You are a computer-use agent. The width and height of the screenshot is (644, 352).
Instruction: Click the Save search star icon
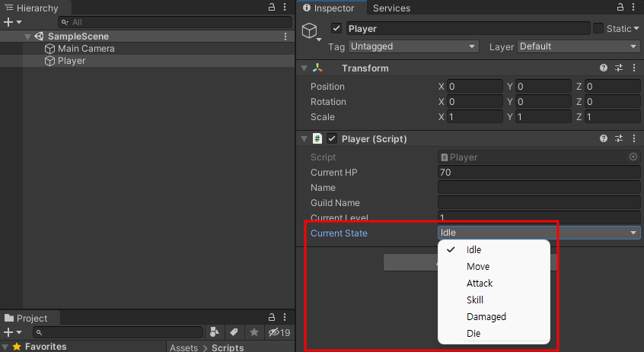254,332
